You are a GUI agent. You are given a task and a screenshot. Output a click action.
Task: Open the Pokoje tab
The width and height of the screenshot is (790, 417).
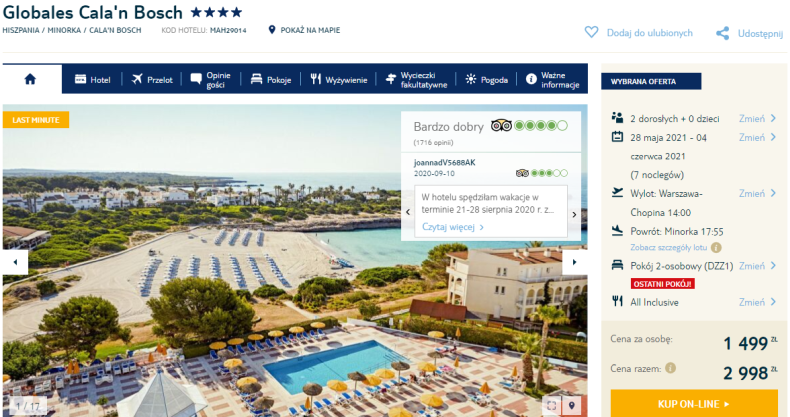pyautogui.click(x=271, y=80)
